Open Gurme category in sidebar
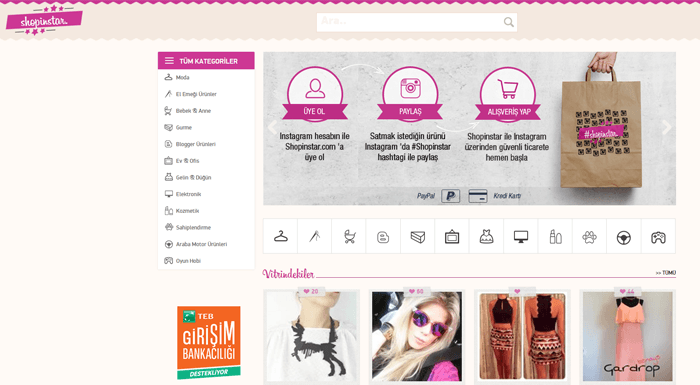 coord(178,127)
